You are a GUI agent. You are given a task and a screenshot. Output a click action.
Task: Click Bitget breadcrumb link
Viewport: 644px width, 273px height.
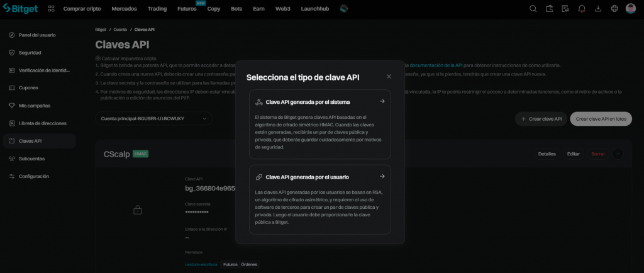point(101,30)
